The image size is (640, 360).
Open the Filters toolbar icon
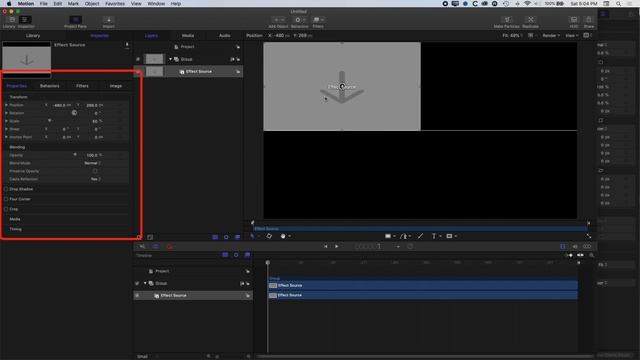(x=318, y=20)
